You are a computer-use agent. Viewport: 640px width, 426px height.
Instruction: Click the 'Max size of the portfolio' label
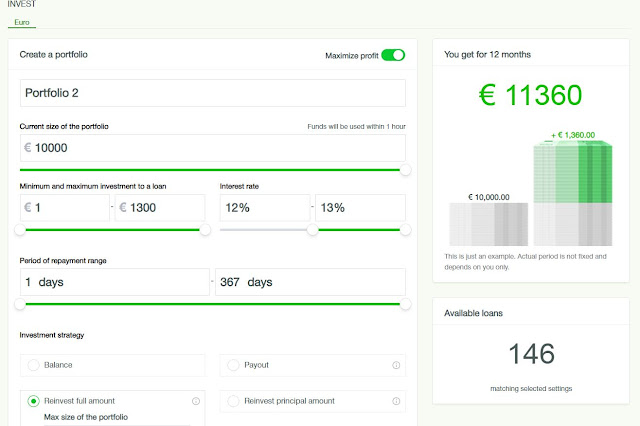pos(86,417)
